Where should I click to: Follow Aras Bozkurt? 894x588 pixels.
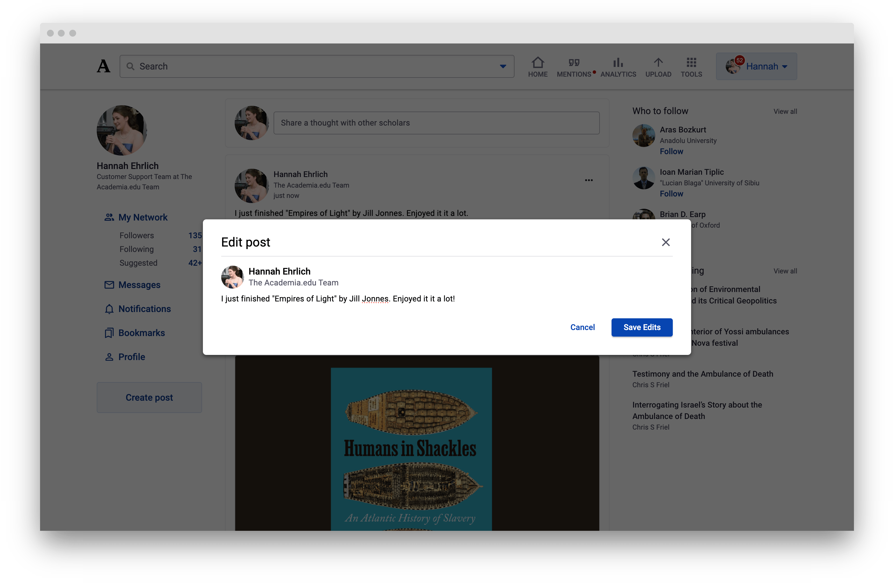point(671,151)
